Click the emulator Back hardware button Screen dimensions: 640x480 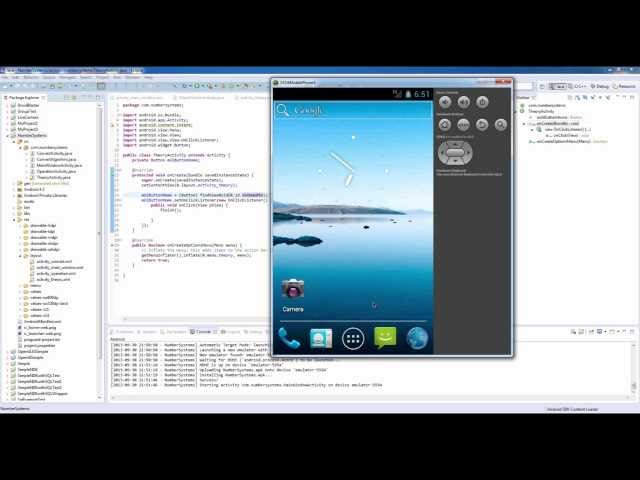coord(482,124)
